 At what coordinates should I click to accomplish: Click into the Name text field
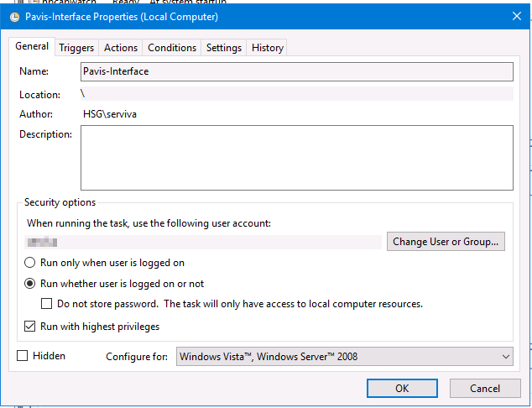point(297,71)
